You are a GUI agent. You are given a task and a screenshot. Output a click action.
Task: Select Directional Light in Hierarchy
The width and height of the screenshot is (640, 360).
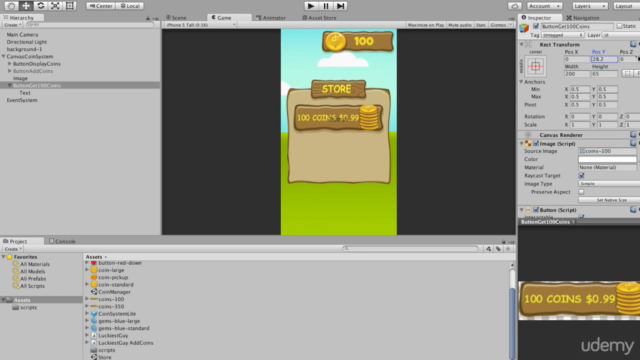click(x=27, y=42)
